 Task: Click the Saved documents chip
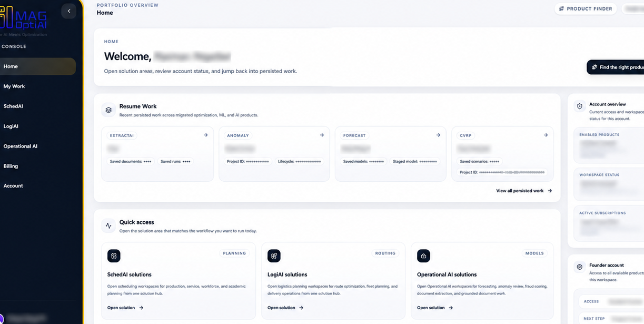point(131,161)
